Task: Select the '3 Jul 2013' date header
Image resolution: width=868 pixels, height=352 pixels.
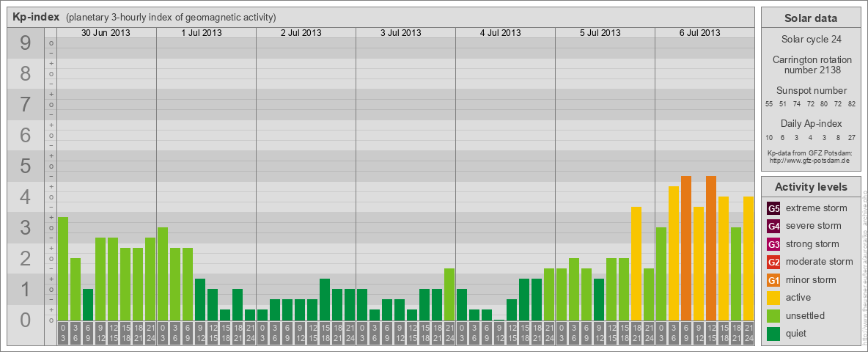Action: (x=401, y=33)
